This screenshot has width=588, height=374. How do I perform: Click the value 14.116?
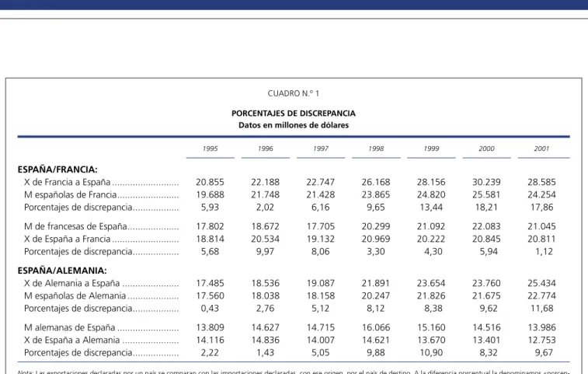pyautogui.click(x=210, y=341)
